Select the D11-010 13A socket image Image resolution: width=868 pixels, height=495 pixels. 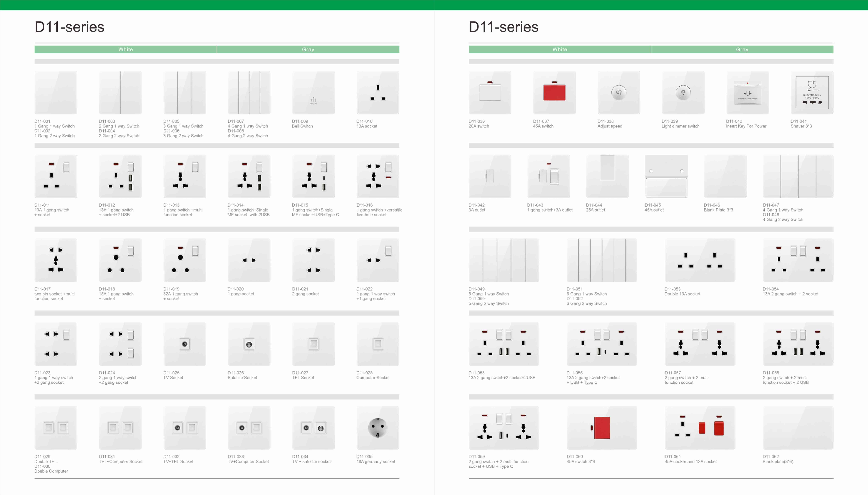tap(378, 92)
